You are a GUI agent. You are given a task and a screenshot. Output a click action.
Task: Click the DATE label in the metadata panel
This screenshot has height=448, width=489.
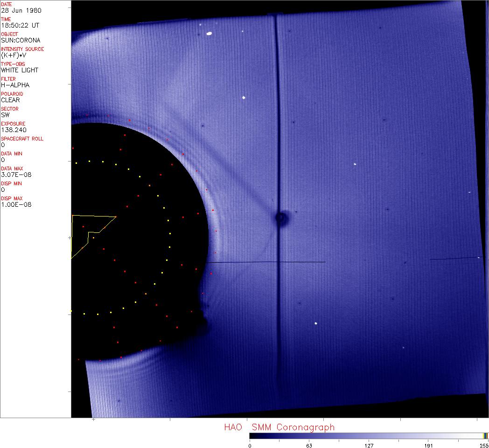pos(7,4)
